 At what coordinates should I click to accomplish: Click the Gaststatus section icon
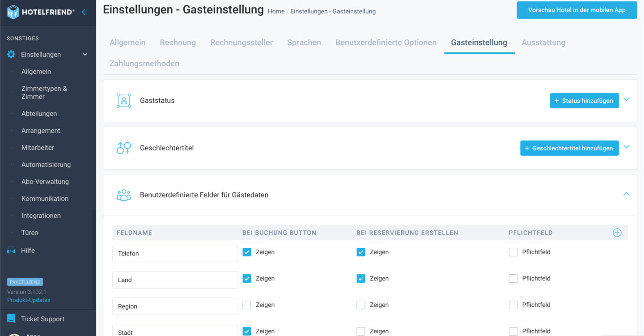point(124,101)
